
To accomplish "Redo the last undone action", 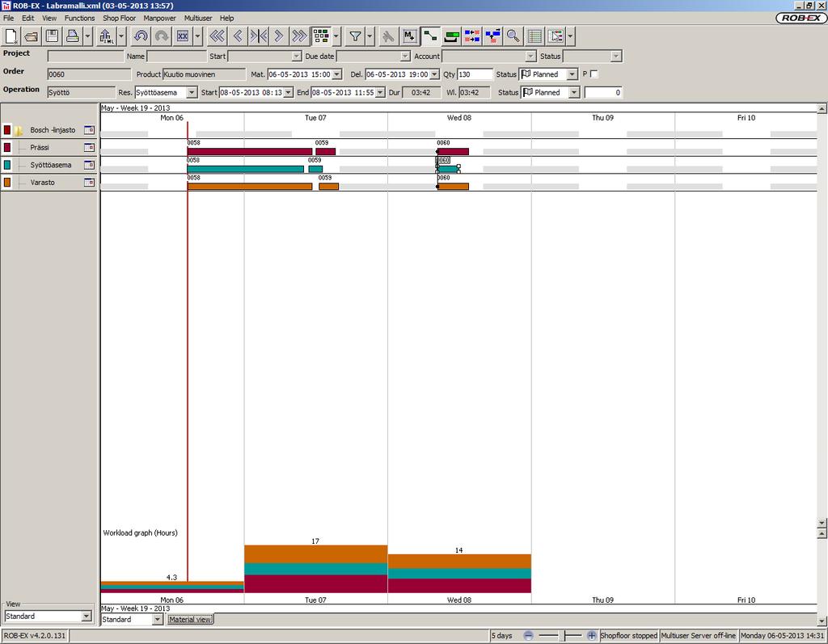I will (162, 36).
